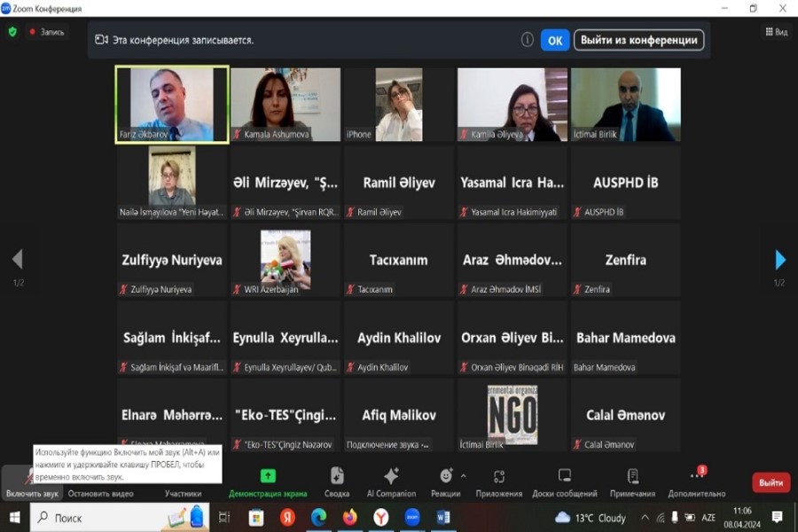The height and width of the screenshot is (532, 798).
Task: Click the Запись recording indicator
Action: click(47, 32)
